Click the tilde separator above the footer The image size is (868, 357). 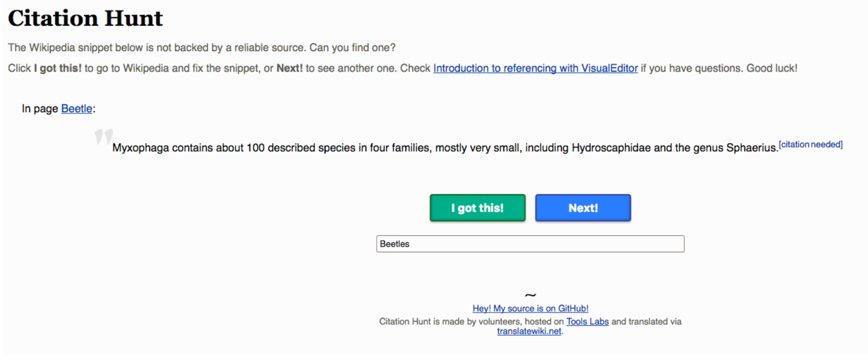click(530, 295)
